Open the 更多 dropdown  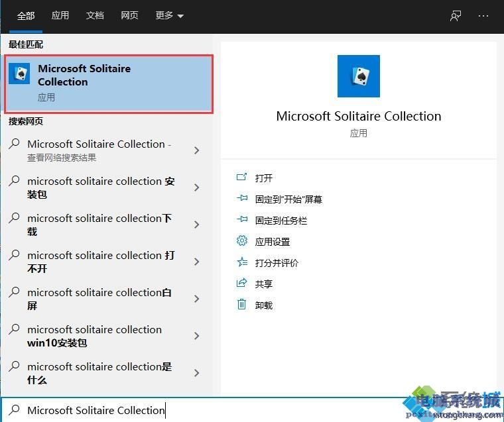click(169, 15)
